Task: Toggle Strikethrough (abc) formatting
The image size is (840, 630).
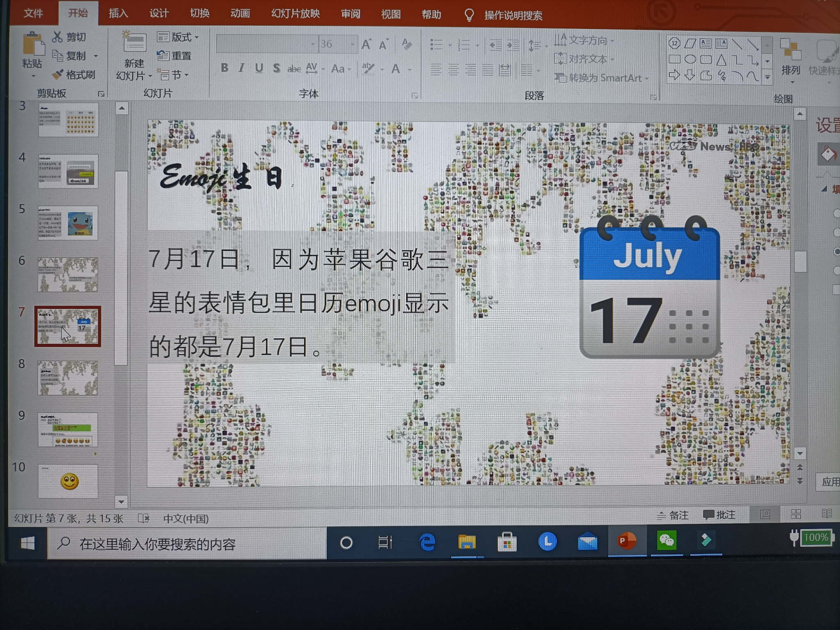Action: [x=294, y=69]
